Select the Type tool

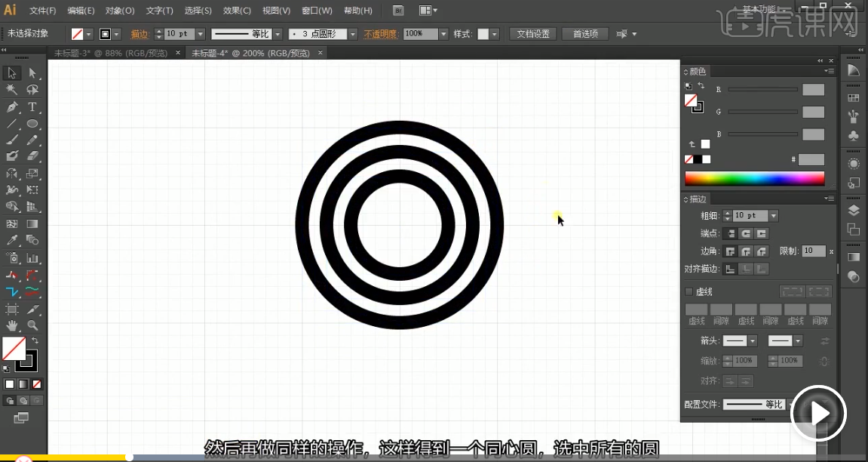tap(32, 107)
